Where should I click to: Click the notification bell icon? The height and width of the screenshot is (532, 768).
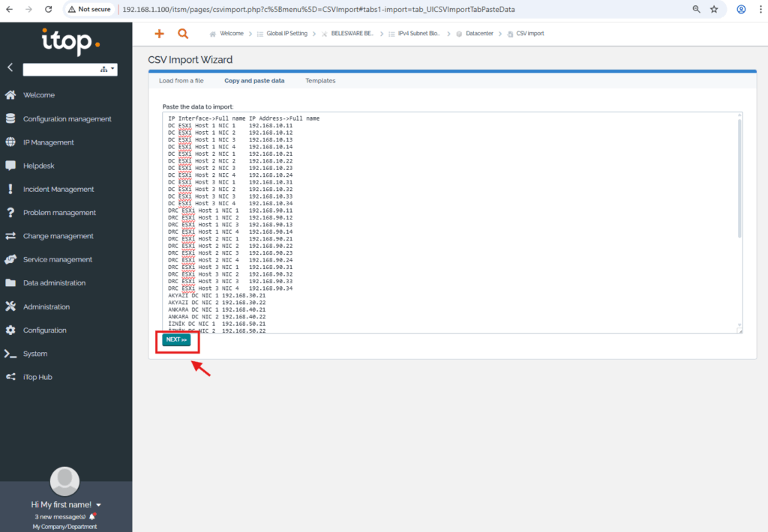pyautogui.click(x=92, y=516)
